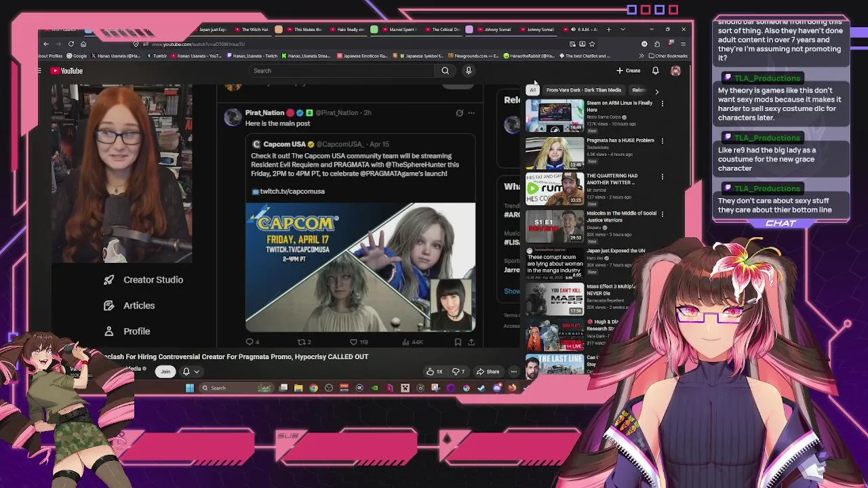Click the @Pirat_Nation handle
The height and width of the screenshot is (488, 868).
pyautogui.click(x=338, y=113)
